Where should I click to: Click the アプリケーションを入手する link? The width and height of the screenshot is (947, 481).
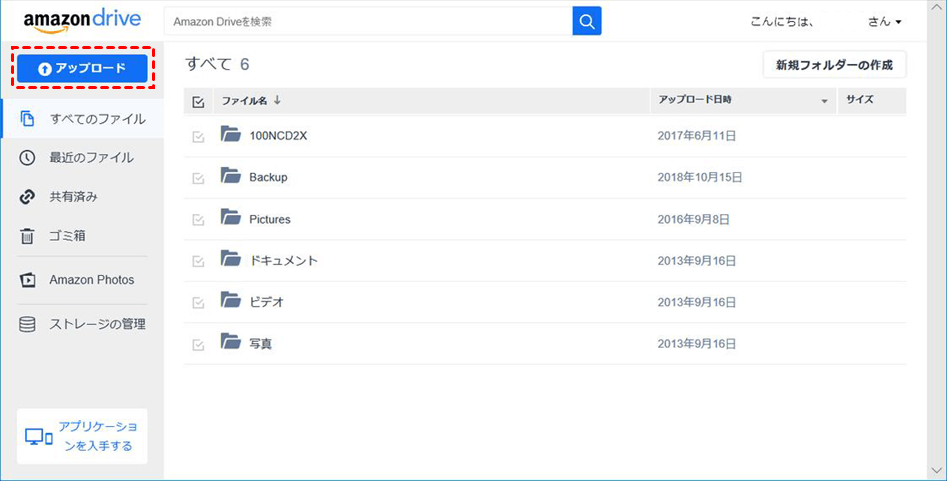pos(98,436)
